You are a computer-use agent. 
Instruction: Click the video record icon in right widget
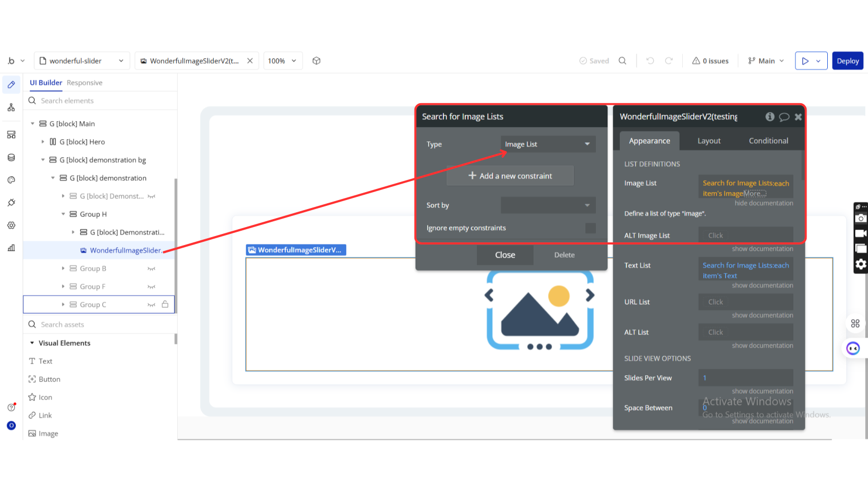(861, 233)
